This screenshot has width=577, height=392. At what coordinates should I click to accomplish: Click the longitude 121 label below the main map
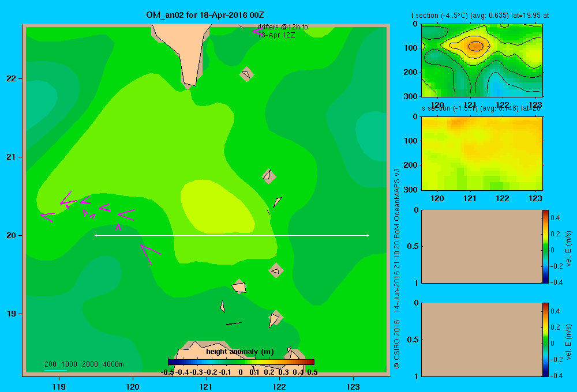click(206, 387)
